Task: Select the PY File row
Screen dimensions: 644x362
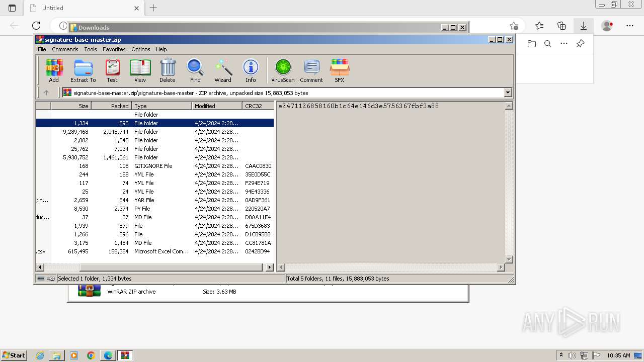Action: [x=154, y=209]
